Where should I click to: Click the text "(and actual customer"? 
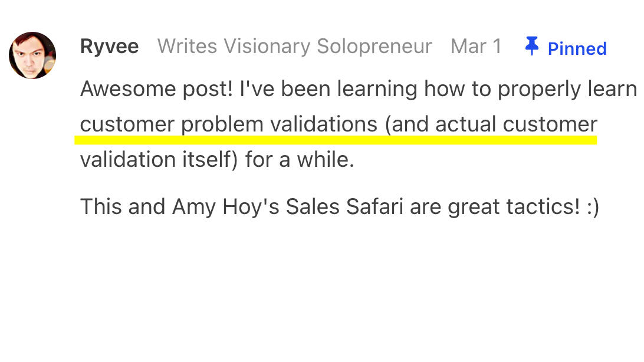pos(491,125)
